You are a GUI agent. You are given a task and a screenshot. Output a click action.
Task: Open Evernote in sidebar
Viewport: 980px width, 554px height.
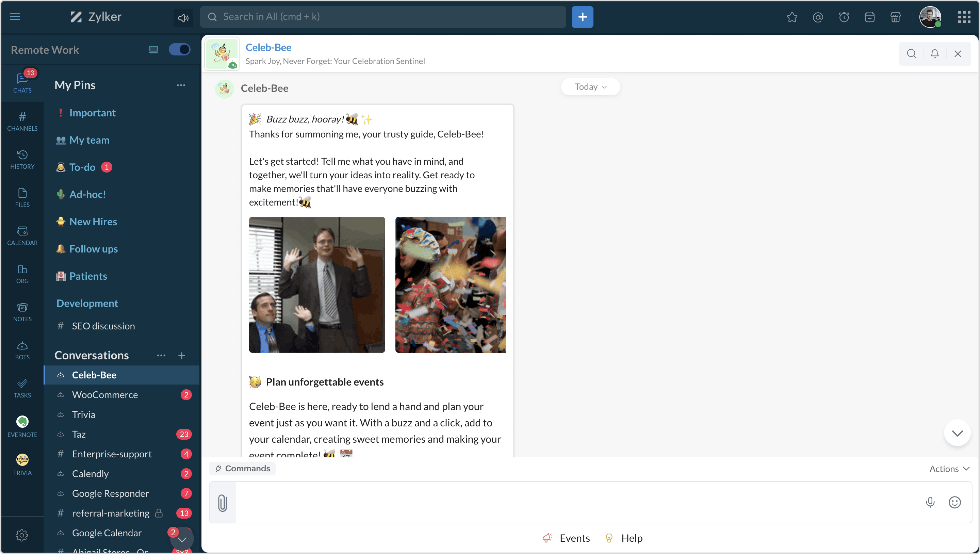point(22,426)
